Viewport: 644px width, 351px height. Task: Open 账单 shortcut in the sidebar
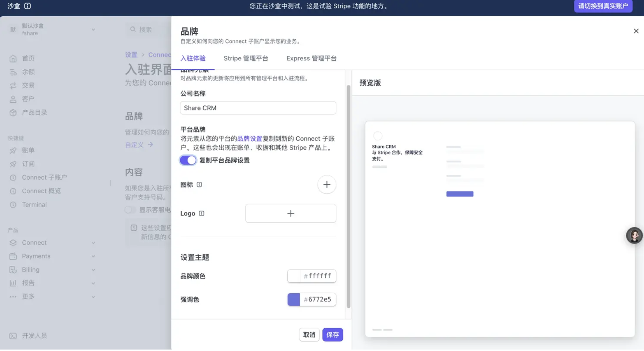coord(28,151)
